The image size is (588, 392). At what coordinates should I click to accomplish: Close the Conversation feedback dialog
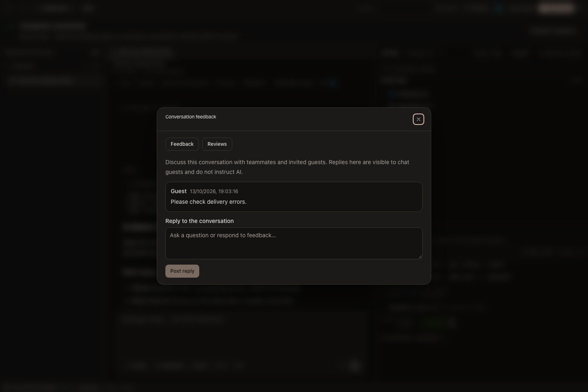tap(419, 119)
